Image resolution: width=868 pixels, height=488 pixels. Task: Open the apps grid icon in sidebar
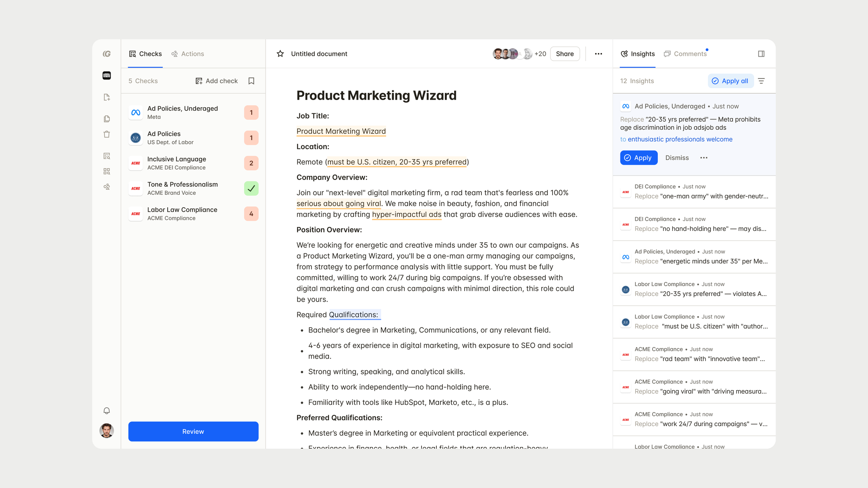click(x=106, y=172)
